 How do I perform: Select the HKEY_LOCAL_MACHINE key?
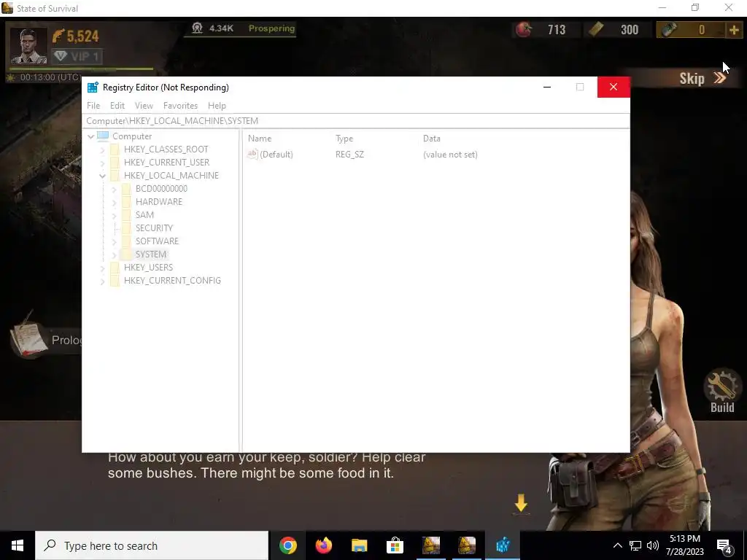171,175
